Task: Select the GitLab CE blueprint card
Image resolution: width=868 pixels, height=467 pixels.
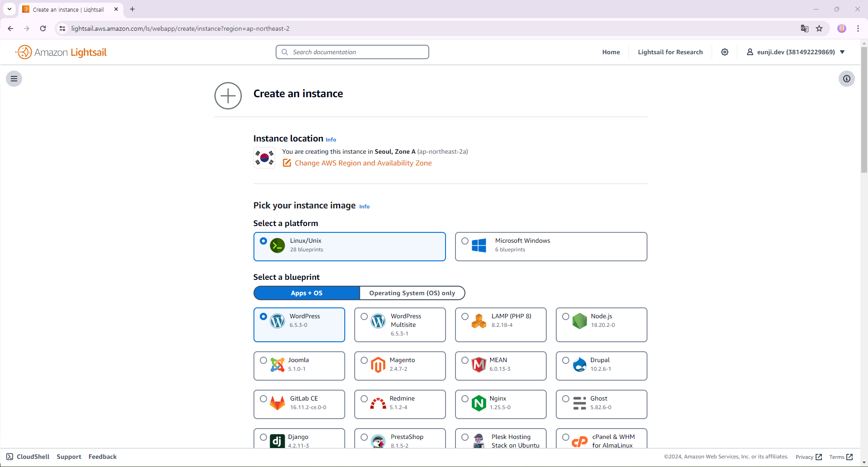Action: [299, 404]
